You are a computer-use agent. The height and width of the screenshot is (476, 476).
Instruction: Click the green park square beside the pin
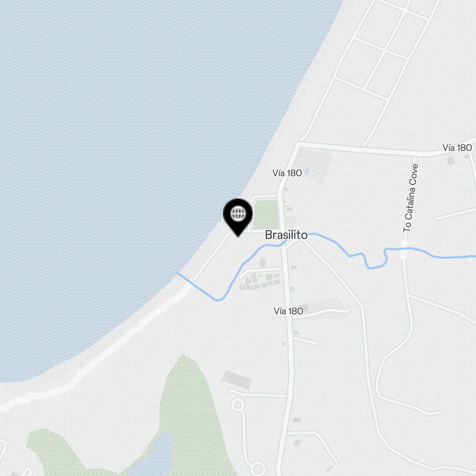pyautogui.click(x=266, y=215)
